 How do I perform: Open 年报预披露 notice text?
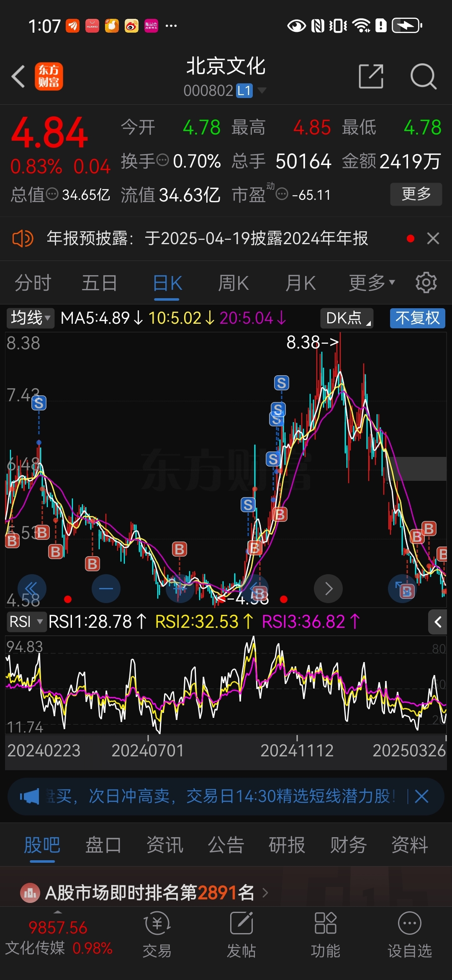coord(207,238)
